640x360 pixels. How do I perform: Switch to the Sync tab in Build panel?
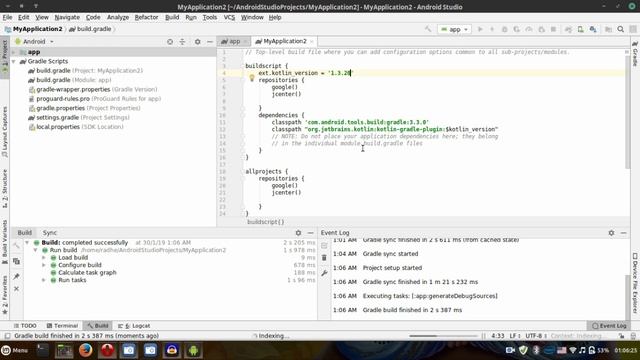coord(50,233)
